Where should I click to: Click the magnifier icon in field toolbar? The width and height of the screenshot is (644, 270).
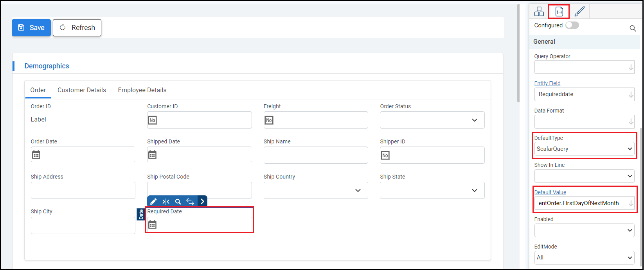[178, 202]
